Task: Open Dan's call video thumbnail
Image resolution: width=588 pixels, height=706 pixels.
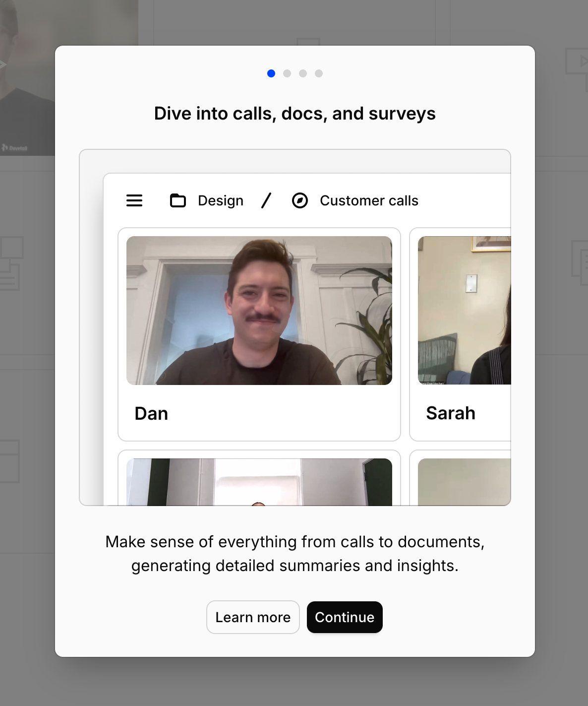Action: 259,311
